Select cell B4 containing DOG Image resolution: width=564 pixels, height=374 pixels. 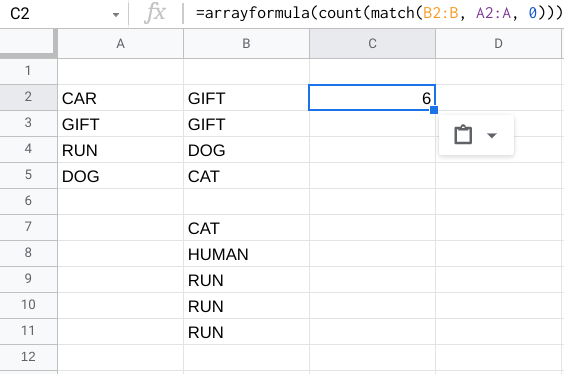(246, 150)
